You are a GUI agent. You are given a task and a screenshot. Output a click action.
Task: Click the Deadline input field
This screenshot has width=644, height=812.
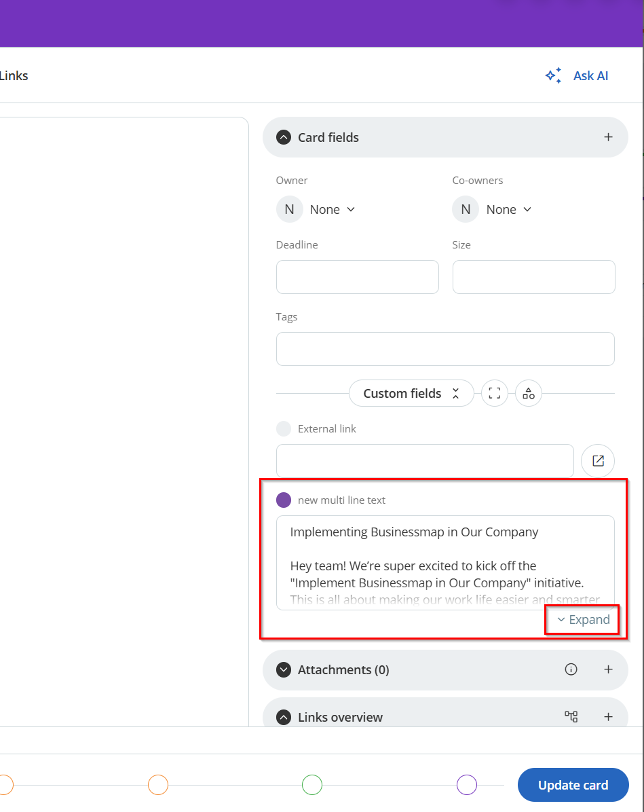(x=357, y=277)
